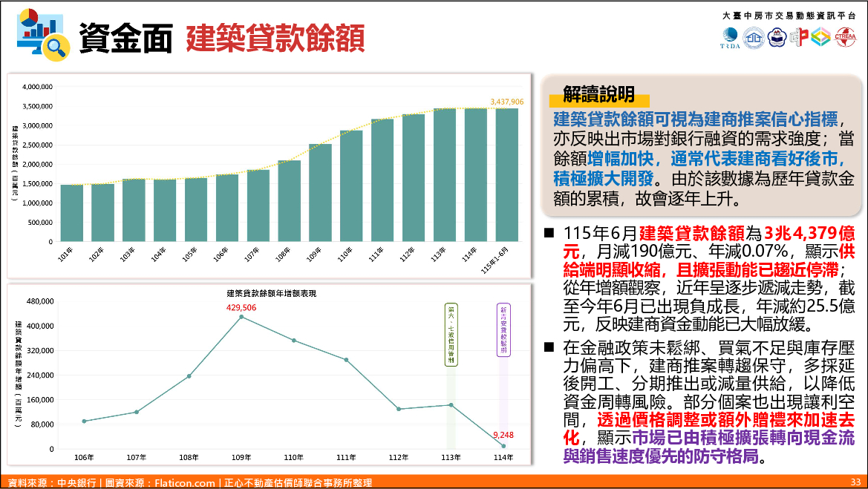Click the 110年 x-axis label in line chart

(x=294, y=458)
